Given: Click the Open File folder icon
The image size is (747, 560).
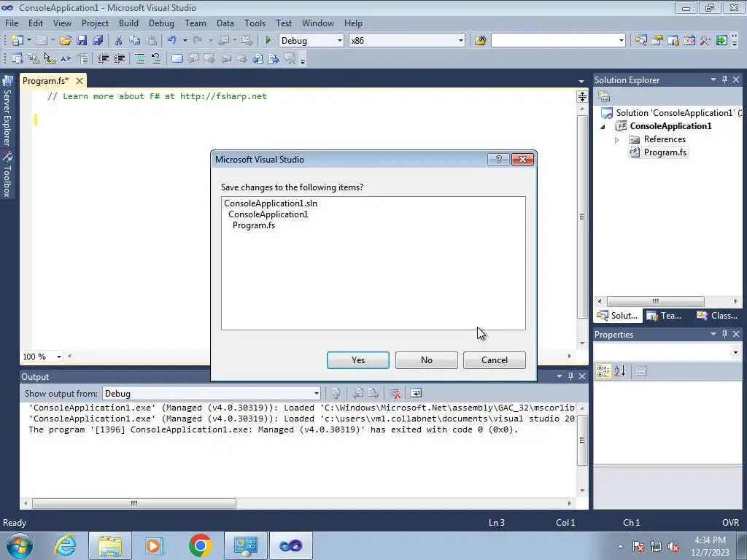Looking at the screenshot, I should [x=65, y=41].
